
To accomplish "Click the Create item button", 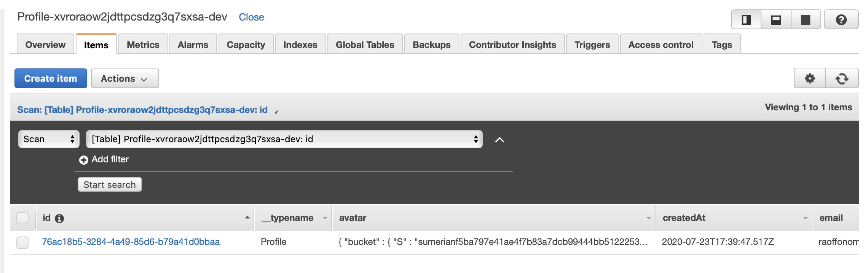I will (x=51, y=78).
